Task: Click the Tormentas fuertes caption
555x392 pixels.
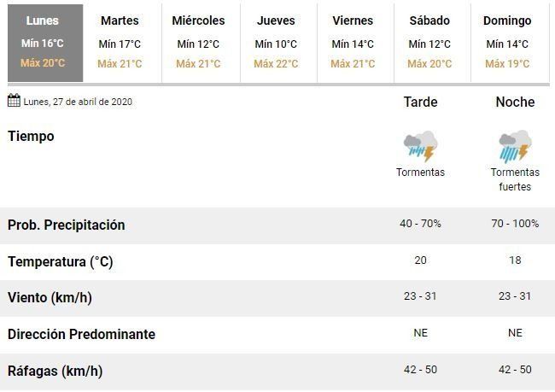Action: click(x=515, y=179)
